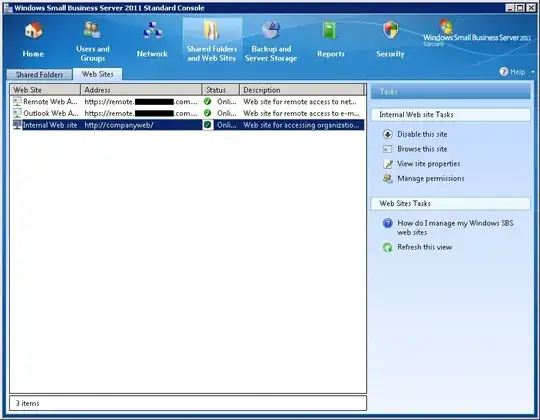Select the Remote Web A... row
Image resolution: width=540 pixels, height=420 pixels.
pyautogui.click(x=188, y=102)
